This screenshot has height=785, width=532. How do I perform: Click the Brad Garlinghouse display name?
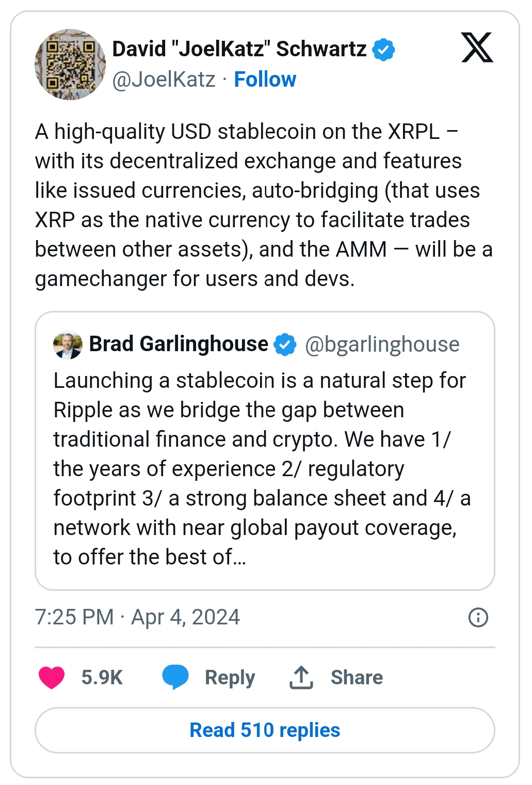[x=179, y=344]
